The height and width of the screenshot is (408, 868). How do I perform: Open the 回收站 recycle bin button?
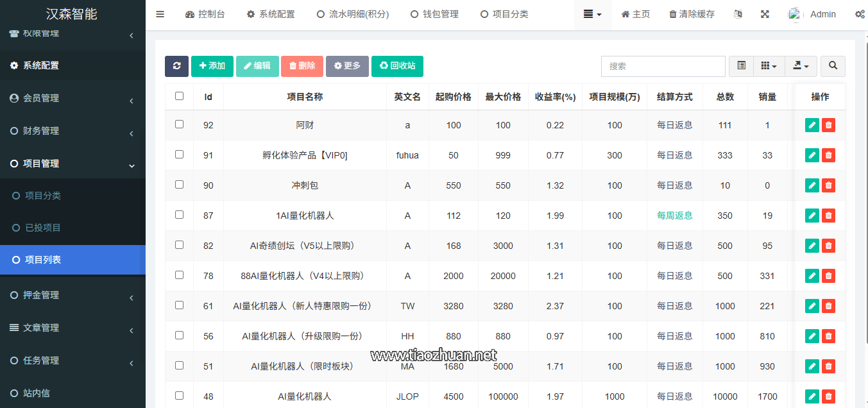397,66
